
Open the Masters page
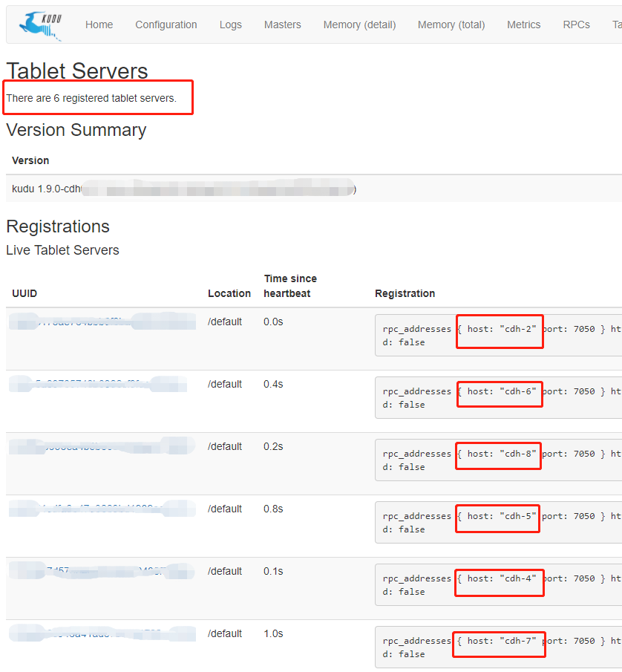[x=282, y=25]
